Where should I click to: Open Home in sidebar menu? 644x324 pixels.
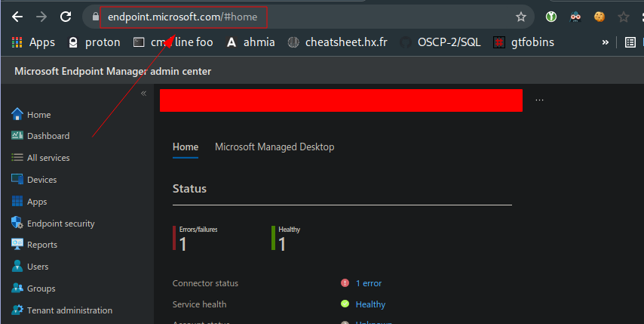pyautogui.click(x=39, y=115)
